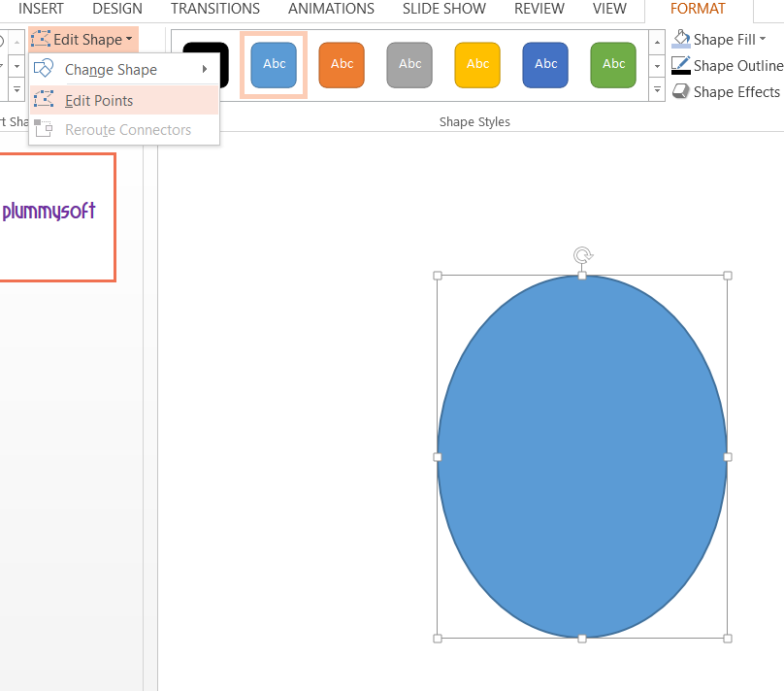Click the Shape Effects icon
Image resolution: width=784 pixels, height=691 pixels.
[680, 91]
